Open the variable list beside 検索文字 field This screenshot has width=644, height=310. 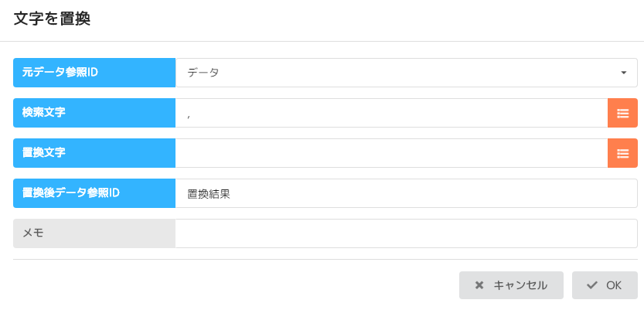point(622,113)
